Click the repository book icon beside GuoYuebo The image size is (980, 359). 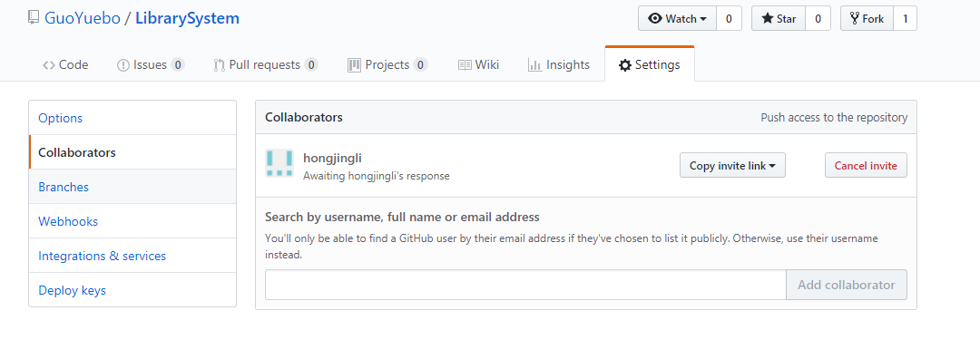[x=34, y=17]
